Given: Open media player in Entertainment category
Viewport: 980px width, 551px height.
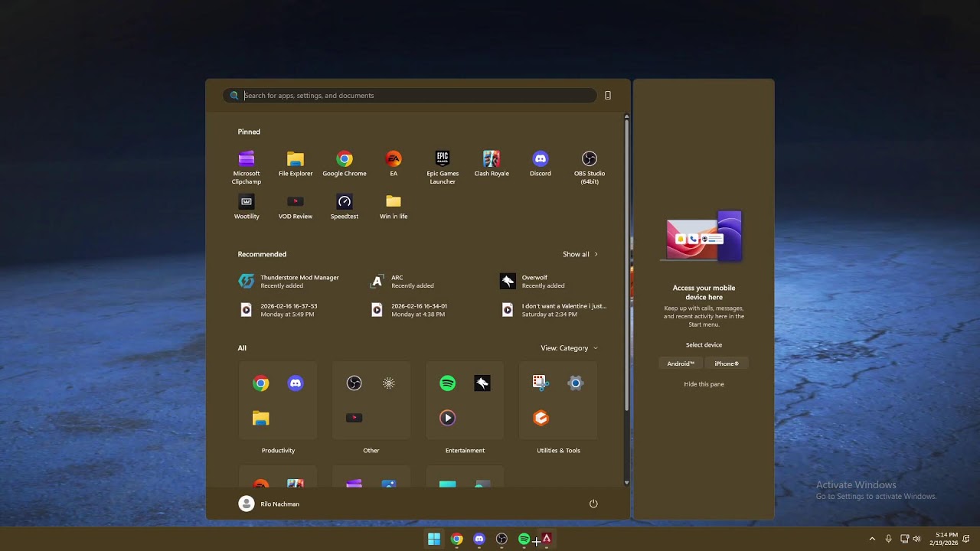Looking at the screenshot, I should [x=448, y=418].
